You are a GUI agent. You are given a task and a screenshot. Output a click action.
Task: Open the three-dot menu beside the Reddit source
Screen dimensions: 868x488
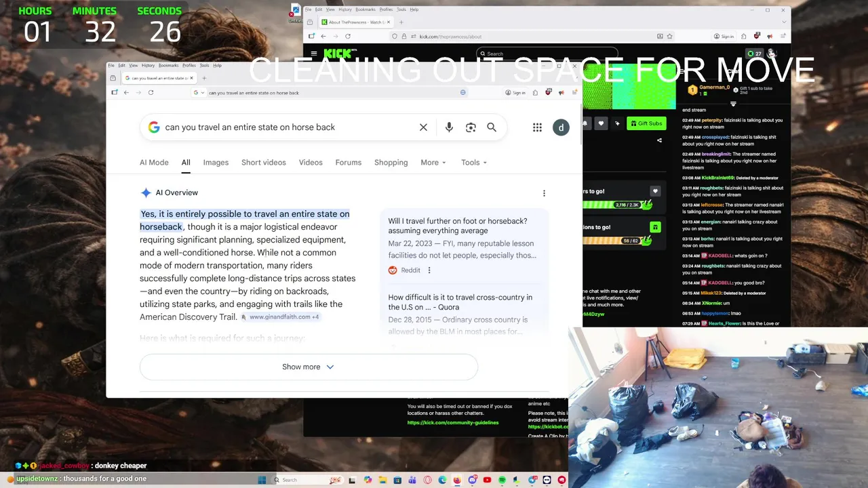tap(429, 270)
